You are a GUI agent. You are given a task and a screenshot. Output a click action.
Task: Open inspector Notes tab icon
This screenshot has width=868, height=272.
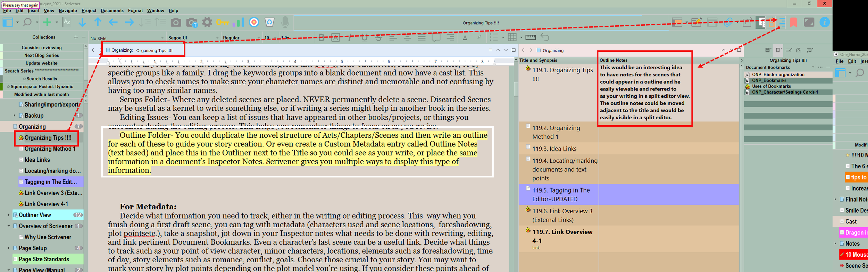768,50
